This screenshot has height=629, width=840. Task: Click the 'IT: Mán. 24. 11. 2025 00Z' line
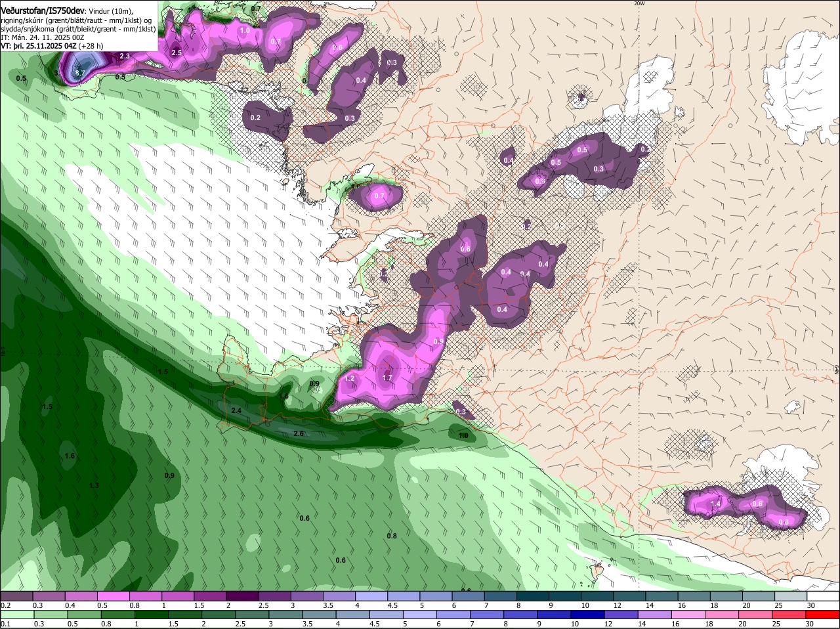point(43,37)
